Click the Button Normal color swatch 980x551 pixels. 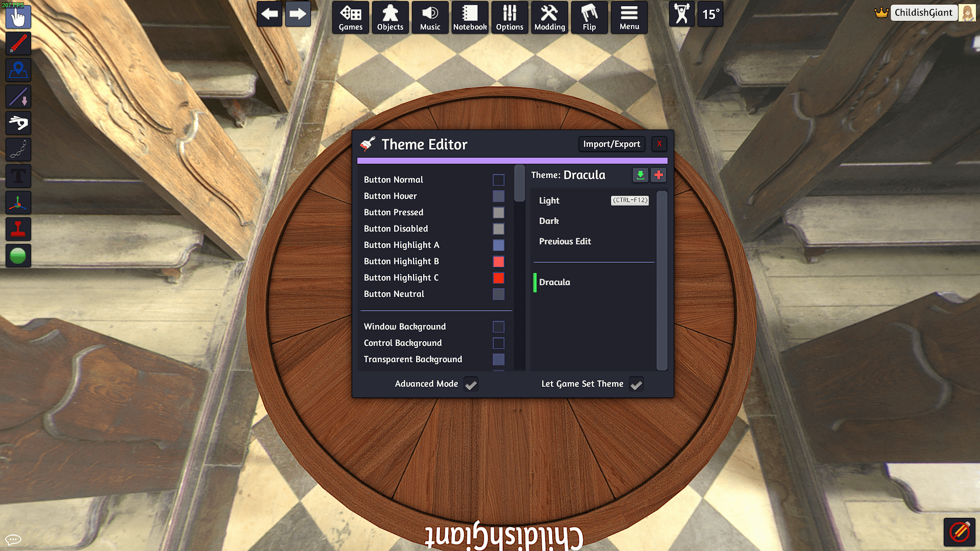point(499,180)
